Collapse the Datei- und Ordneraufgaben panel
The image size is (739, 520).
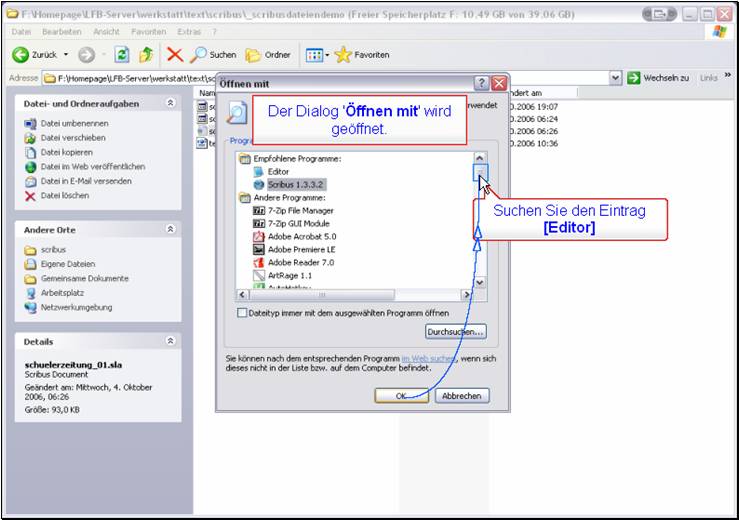click(170, 103)
